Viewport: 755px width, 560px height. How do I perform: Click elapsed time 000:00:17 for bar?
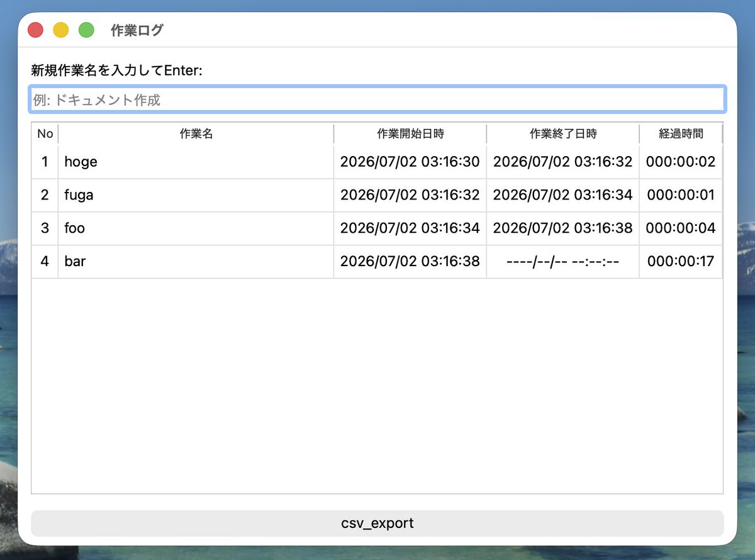point(681,262)
